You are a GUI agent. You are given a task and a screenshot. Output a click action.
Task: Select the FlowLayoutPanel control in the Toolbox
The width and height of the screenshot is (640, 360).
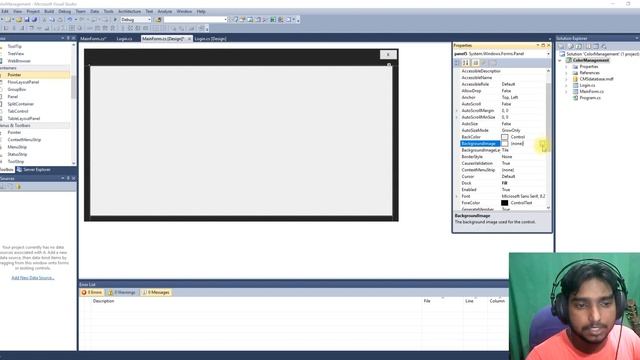[23, 82]
